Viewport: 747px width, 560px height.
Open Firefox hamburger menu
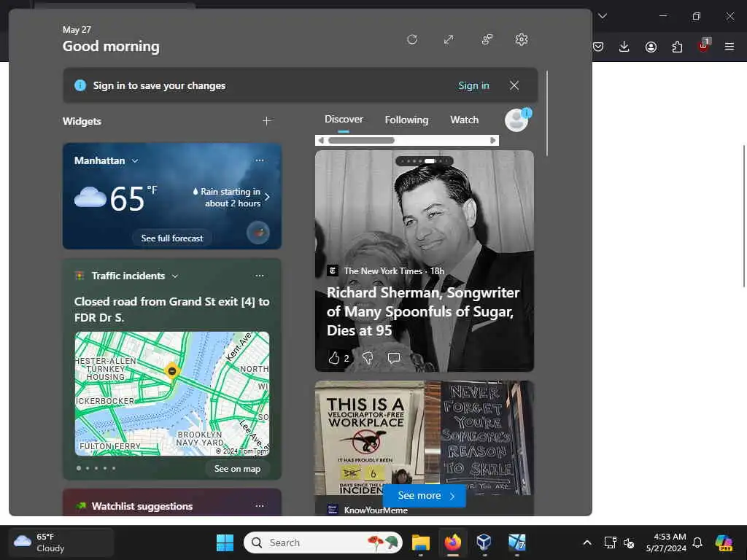tap(729, 47)
